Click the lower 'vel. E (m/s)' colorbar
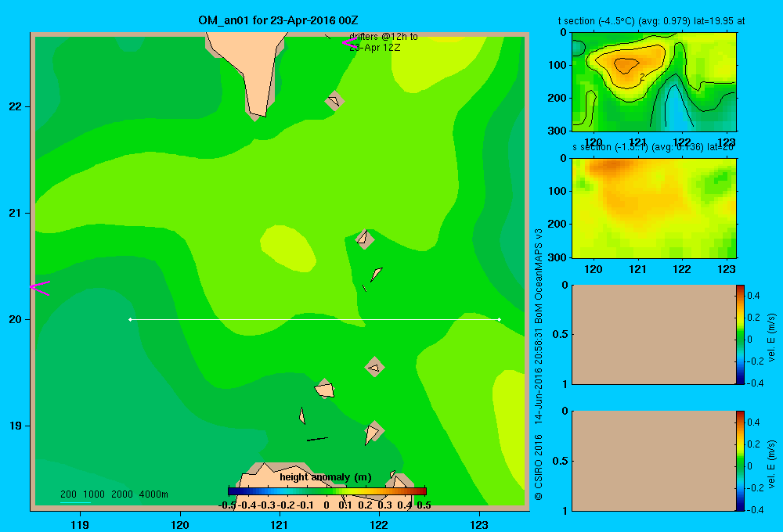 [740, 461]
